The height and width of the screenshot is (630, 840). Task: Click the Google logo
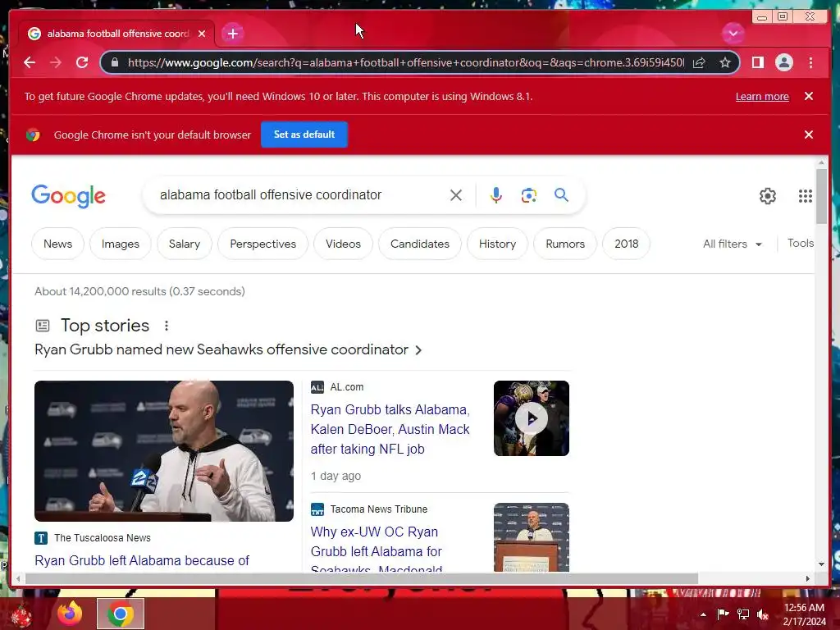click(69, 196)
